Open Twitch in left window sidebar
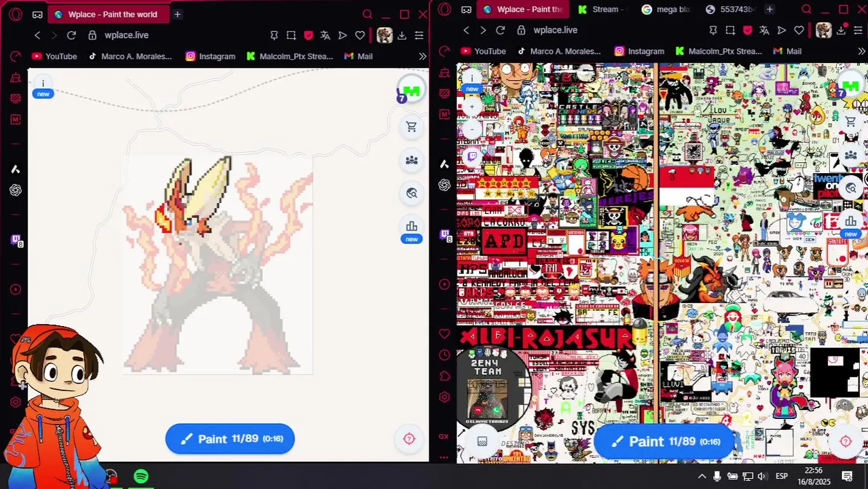Image resolution: width=868 pixels, height=489 pixels. [x=15, y=240]
